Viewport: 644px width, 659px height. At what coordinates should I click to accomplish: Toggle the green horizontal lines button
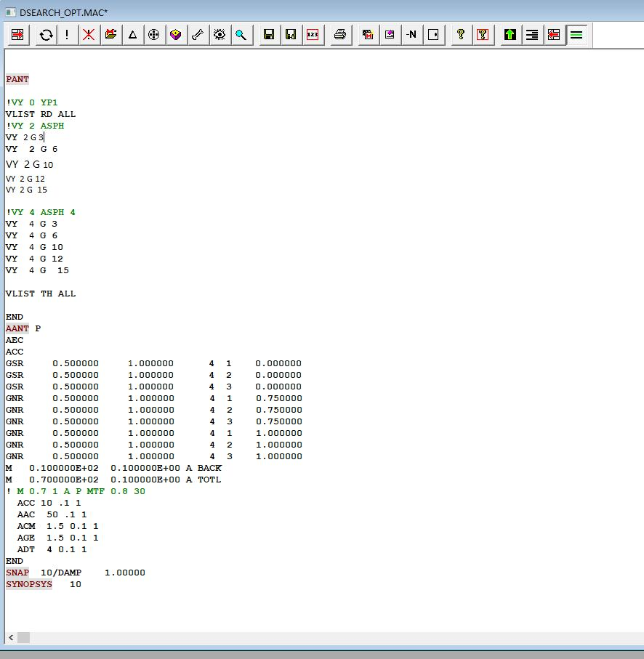coord(576,34)
